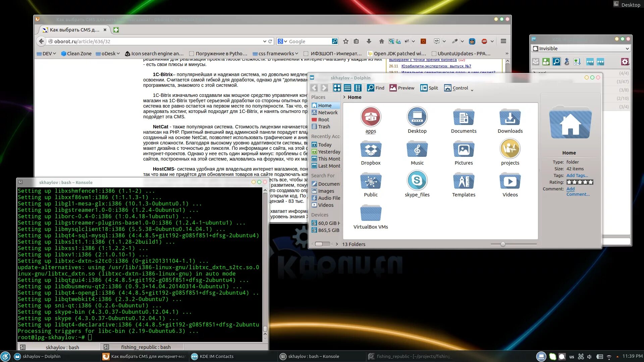Click the Add Contact icon in KDE IM
644x362 pixels.
coord(546,62)
